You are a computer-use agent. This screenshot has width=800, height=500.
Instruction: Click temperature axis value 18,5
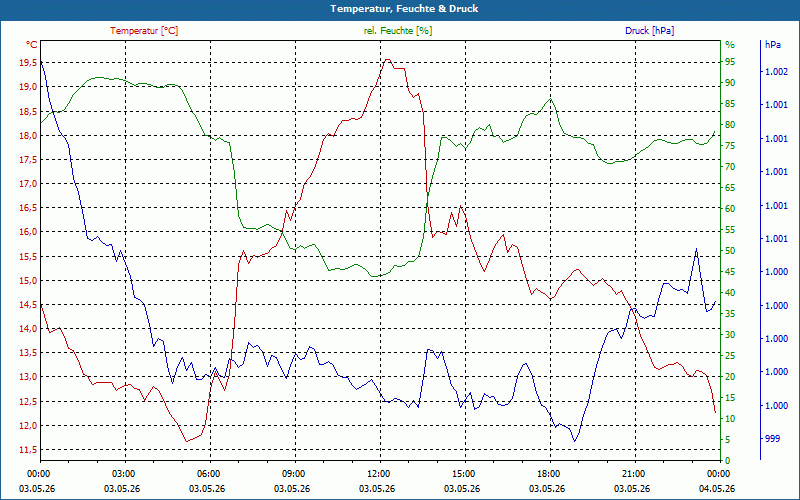[x=28, y=111]
